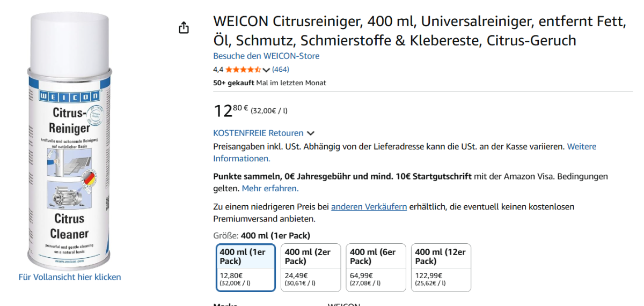Open Mehr erfahren about Amazon Visa

tap(270, 188)
